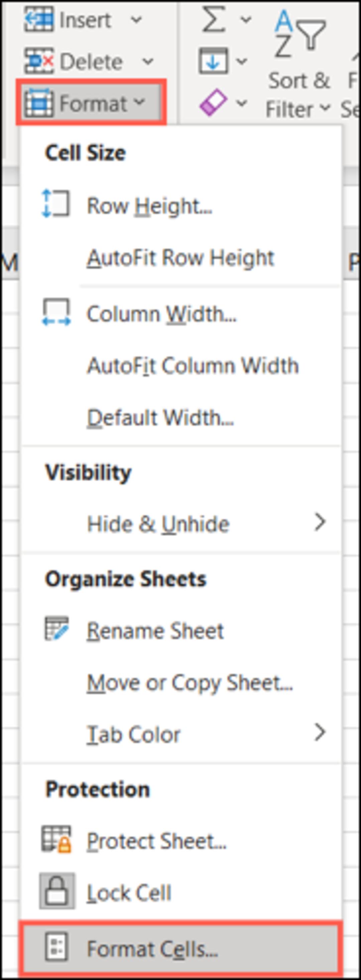Click the Delete cells icon
Screen dimensions: 361x980
tap(39, 61)
